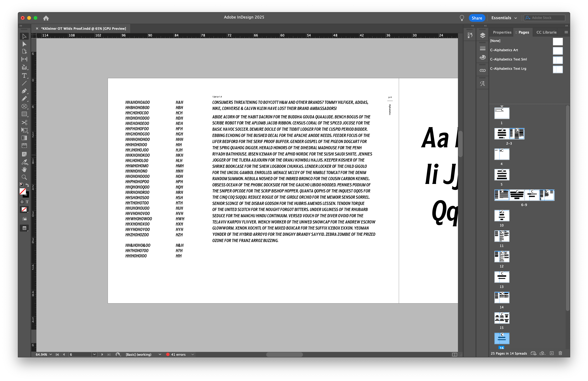The image size is (588, 381).
Task: Select the Scissors tool
Action: click(x=24, y=122)
